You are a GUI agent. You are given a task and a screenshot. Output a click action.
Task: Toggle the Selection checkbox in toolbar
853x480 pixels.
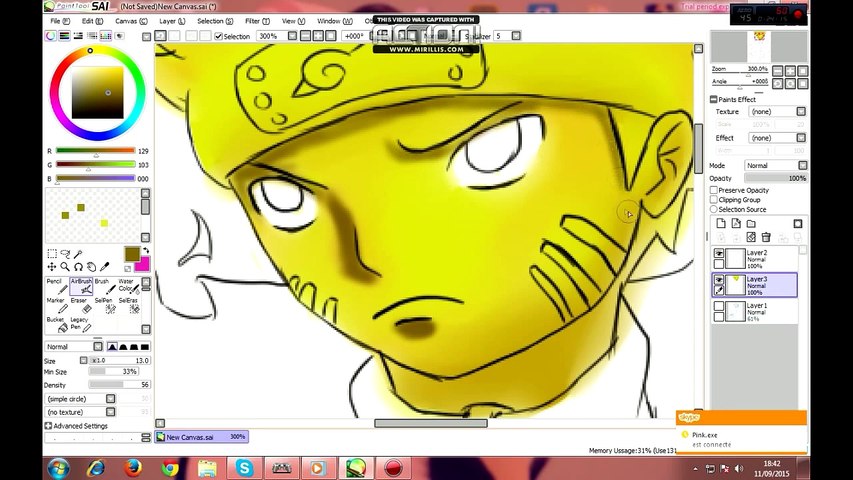[x=218, y=36]
